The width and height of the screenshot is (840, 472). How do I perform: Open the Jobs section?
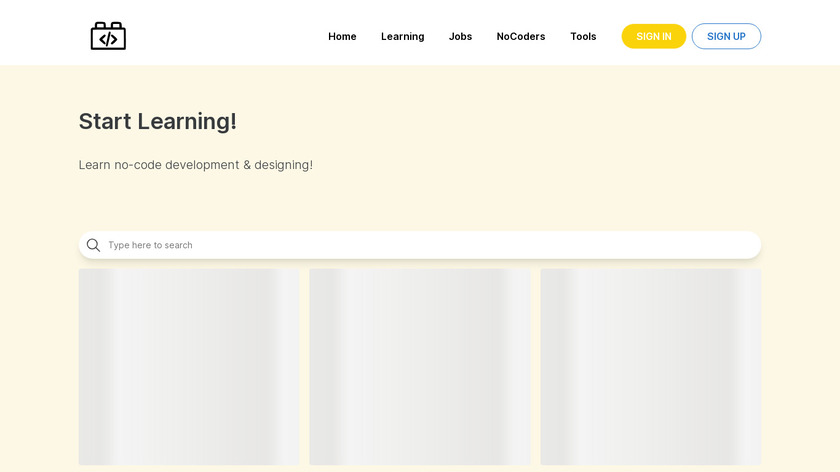(x=460, y=36)
